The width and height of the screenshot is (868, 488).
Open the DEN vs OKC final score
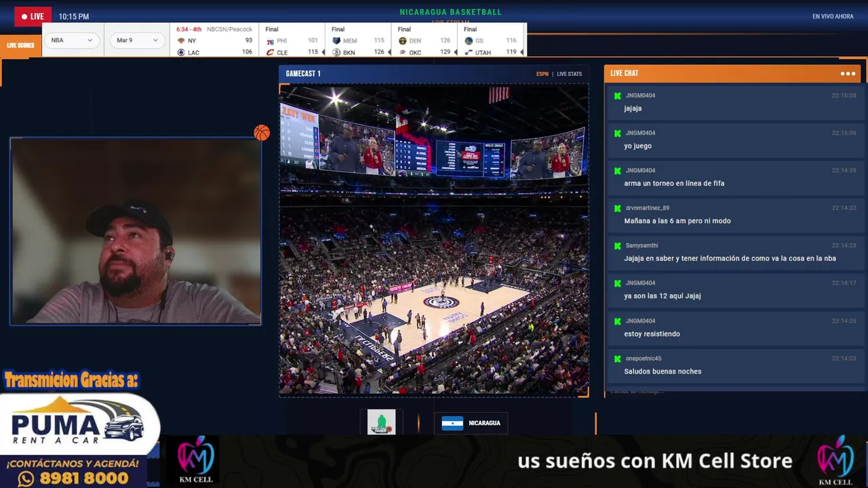pyautogui.click(x=424, y=41)
